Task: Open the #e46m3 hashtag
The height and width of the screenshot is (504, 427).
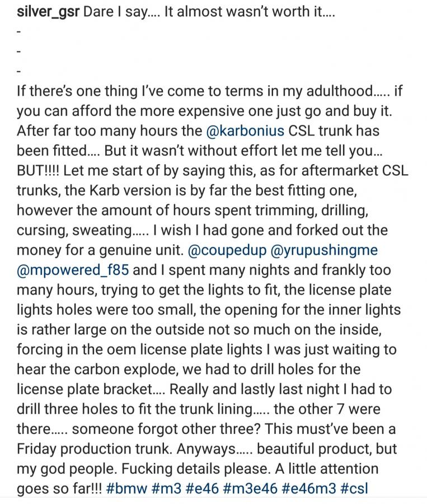Action: tap(309, 488)
